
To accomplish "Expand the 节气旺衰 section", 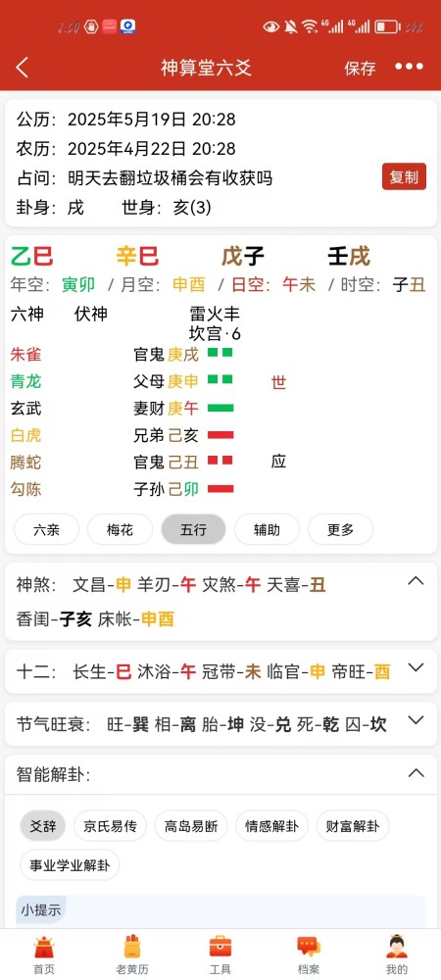I will coord(416,720).
